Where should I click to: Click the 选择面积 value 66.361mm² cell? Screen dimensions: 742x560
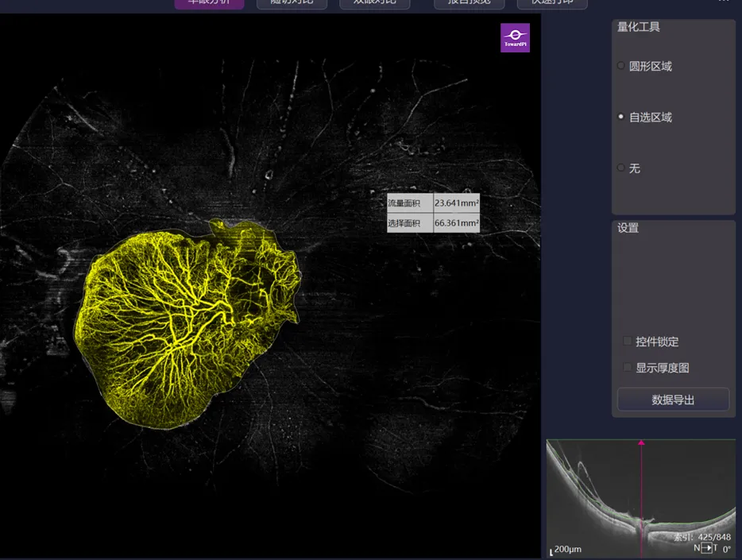pyautogui.click(x=456, y=223)
